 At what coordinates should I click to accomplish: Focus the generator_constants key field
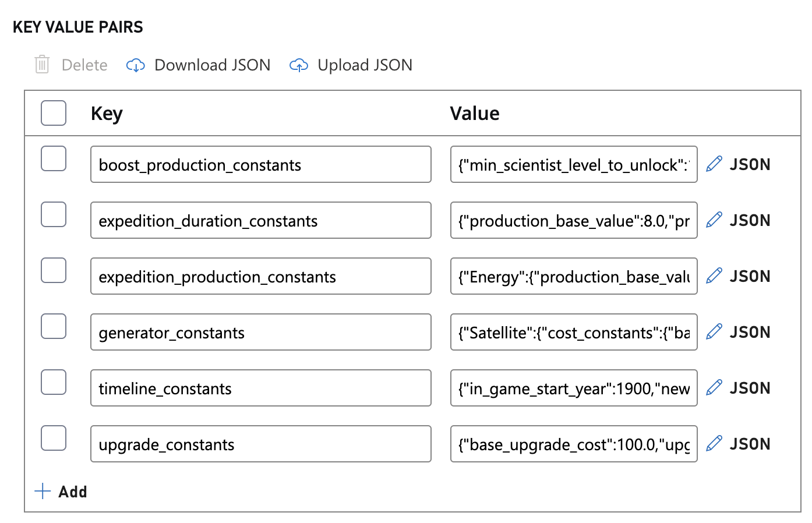point(260,333)
